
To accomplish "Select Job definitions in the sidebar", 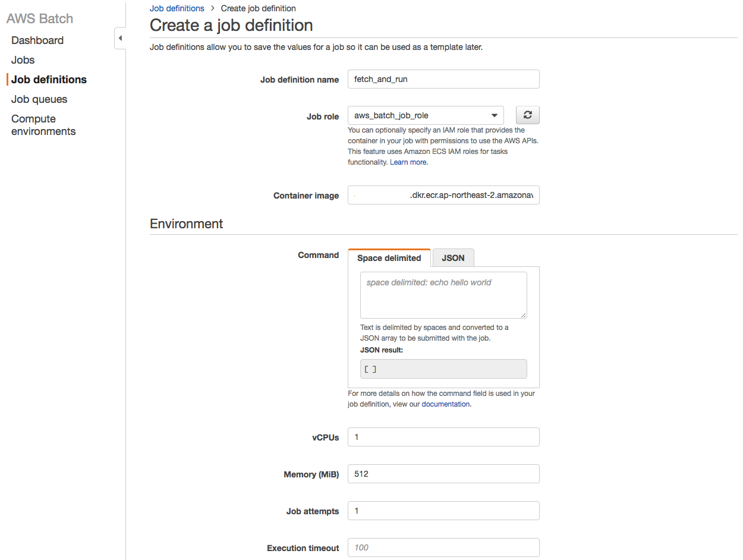I will click(49, 80).
